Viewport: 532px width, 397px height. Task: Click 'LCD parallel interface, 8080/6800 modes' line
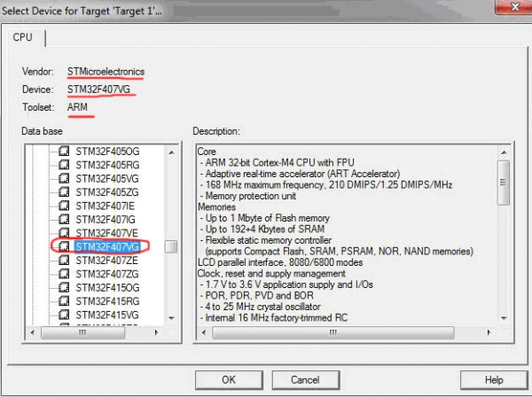(280, 262)
